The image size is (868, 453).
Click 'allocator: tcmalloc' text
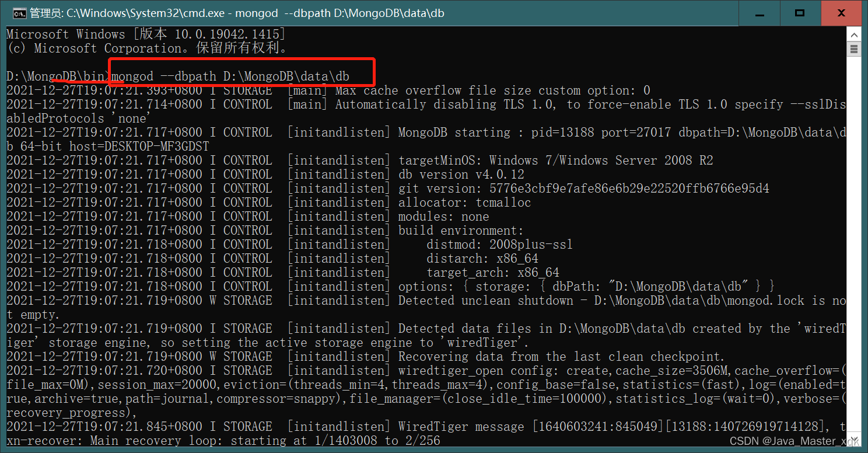pyautogui.click(x=465, y=203)
